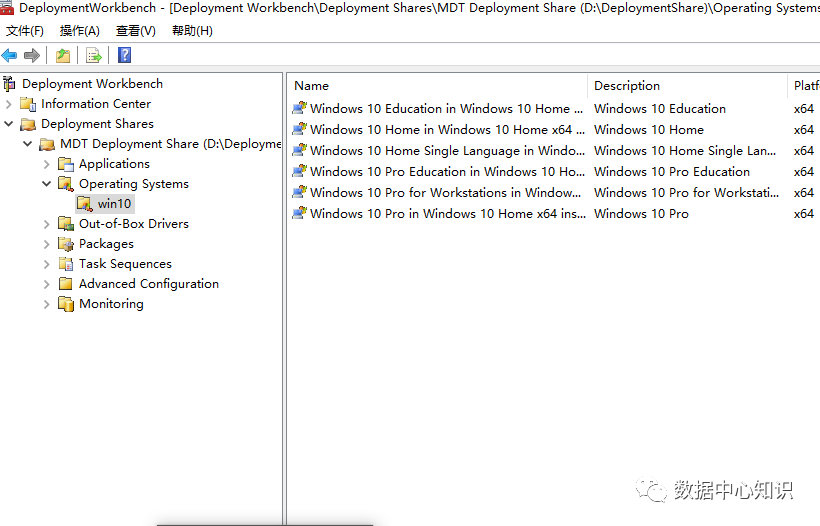The width and height of the screenshot is (820, 526).
Task: Click the win10 folder icon
Action: pyautogui.click(x=85, y=204)
